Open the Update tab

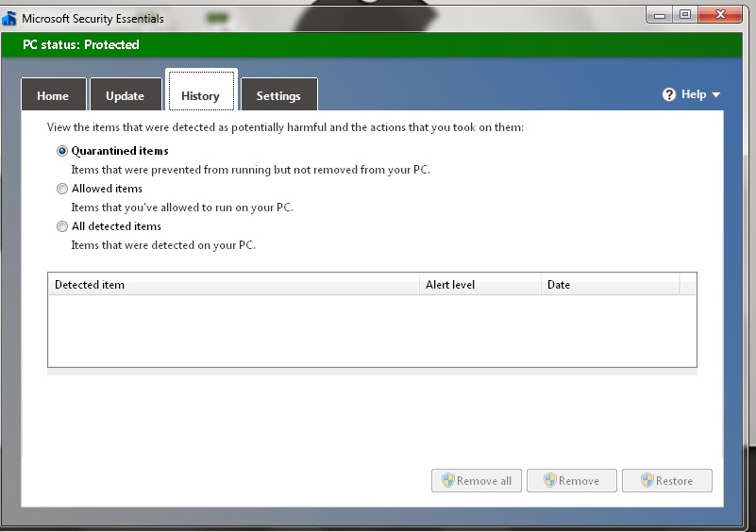coord(126,95)
